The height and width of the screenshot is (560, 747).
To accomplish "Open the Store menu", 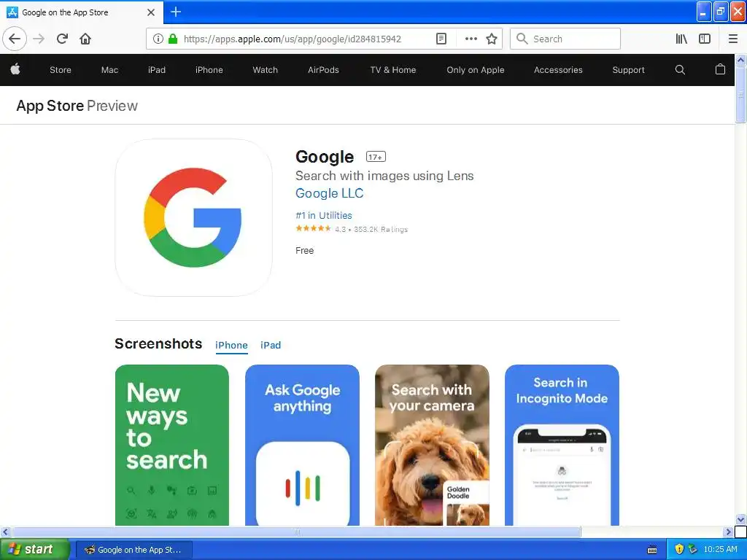I will [61, 69].
